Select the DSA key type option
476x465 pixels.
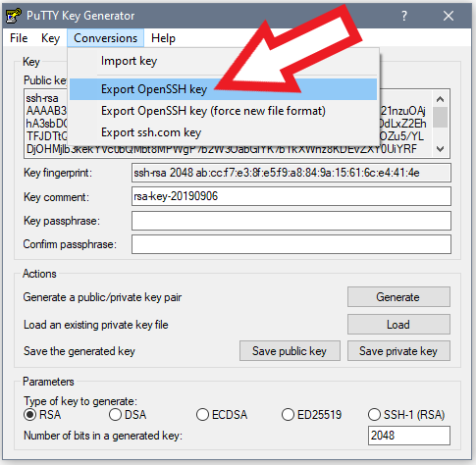coord(115,415)
